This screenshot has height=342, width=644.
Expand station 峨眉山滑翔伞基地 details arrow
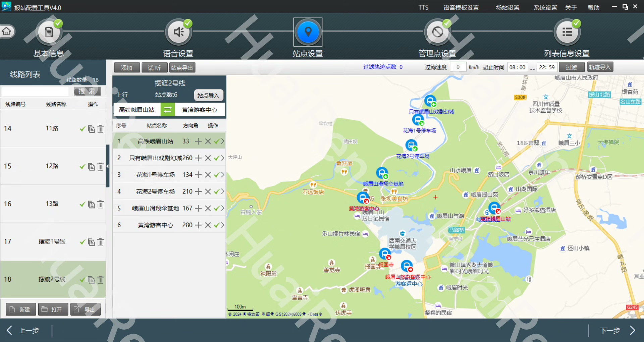click(223, 208)
